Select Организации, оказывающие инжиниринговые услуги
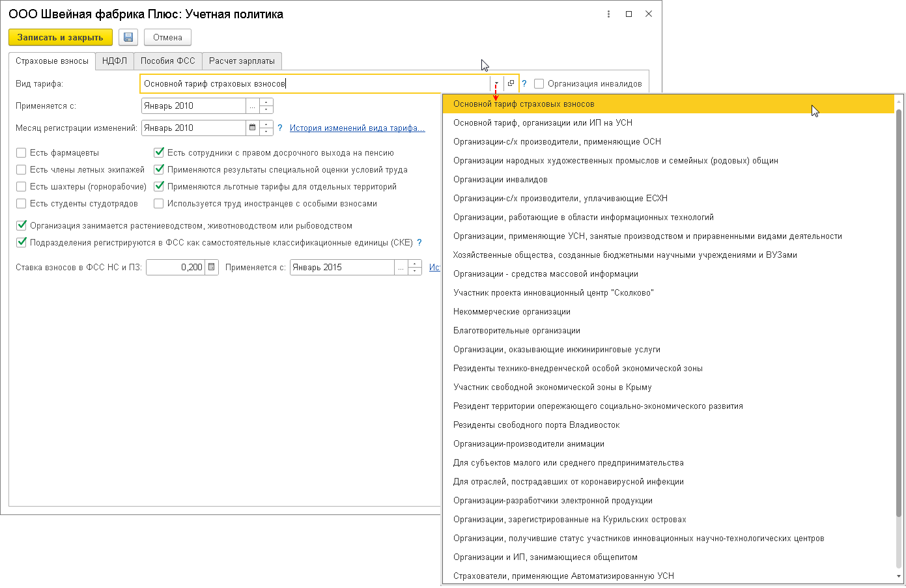The height and width of the screenshot is (588, 906). 668,349
